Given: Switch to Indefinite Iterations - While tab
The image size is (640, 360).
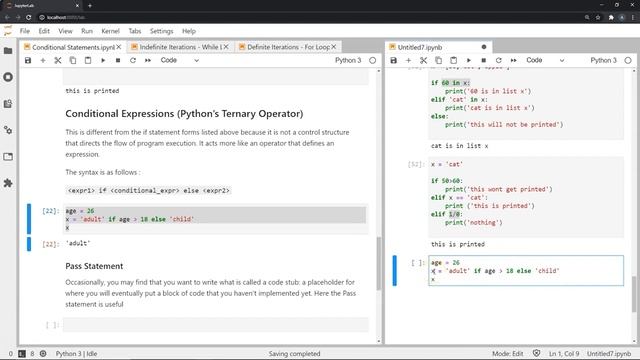Looking at the screenshot, I should click(180, 47).
